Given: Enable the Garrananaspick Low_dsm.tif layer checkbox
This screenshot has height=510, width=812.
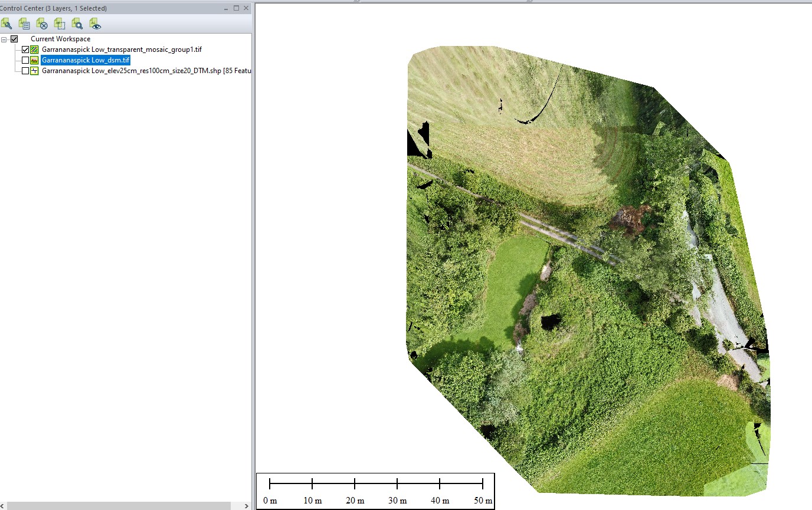Looking at the screenshot, I should coord(25,60).
